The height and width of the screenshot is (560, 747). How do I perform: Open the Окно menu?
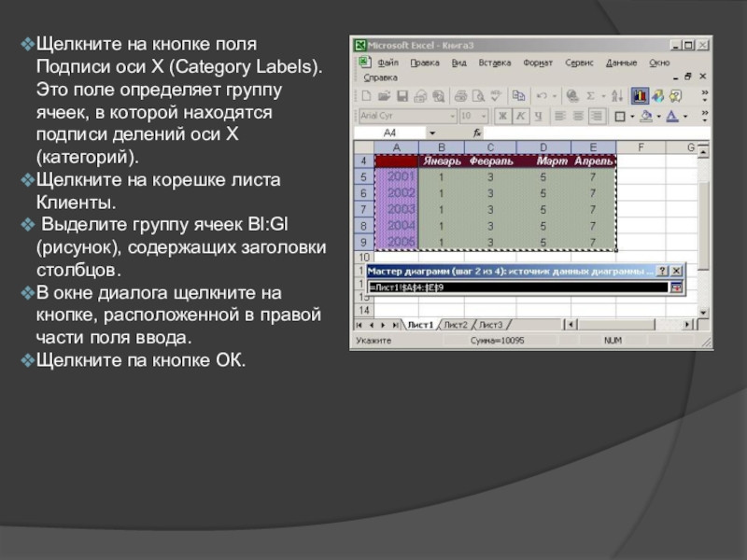pyautogui.click(x=659, y=63)
